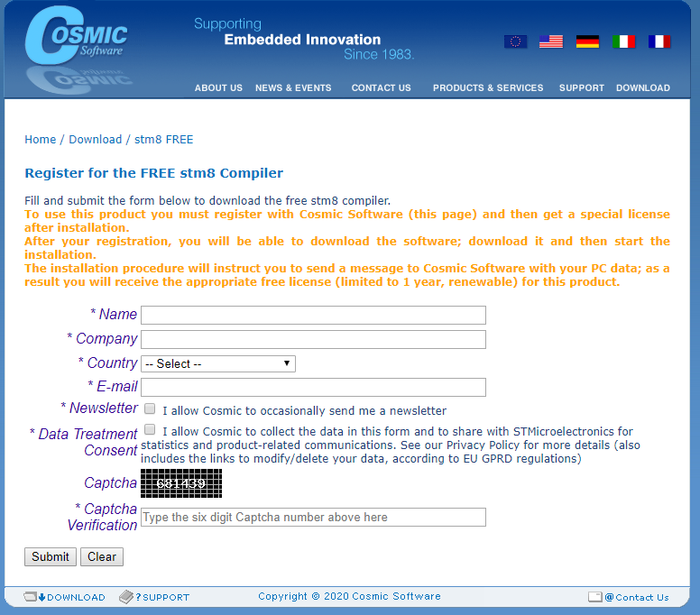
Task: Go to Home breadcrumb link
Action: tap(41, 139)
